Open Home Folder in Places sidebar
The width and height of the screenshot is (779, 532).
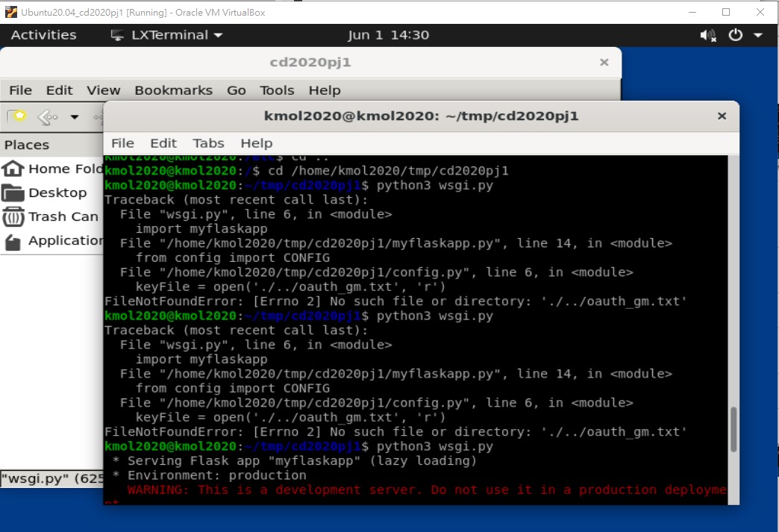[x=52, y=169]
